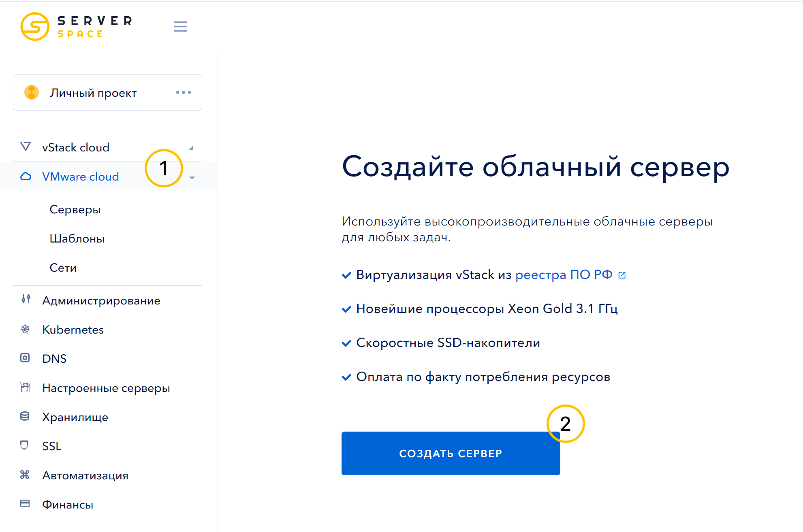Go to Финансы section
Image resolution: width=803 pixels, height=532 pixels.
tap(68, 504)
